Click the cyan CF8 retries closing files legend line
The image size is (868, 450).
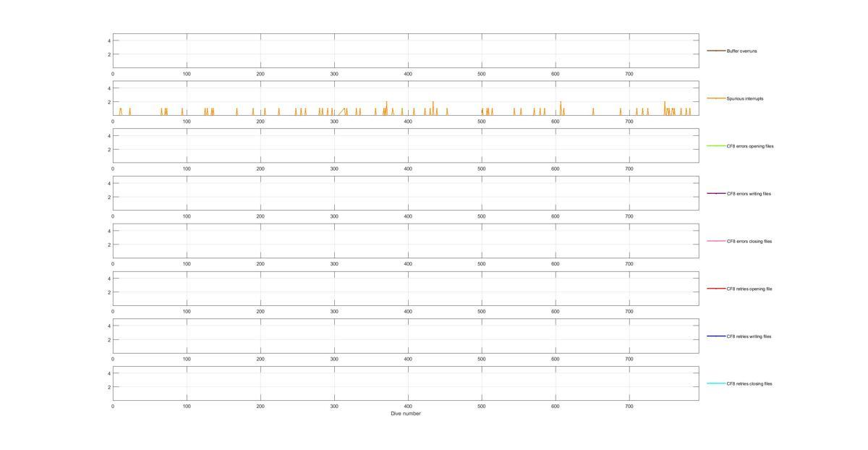716,383
